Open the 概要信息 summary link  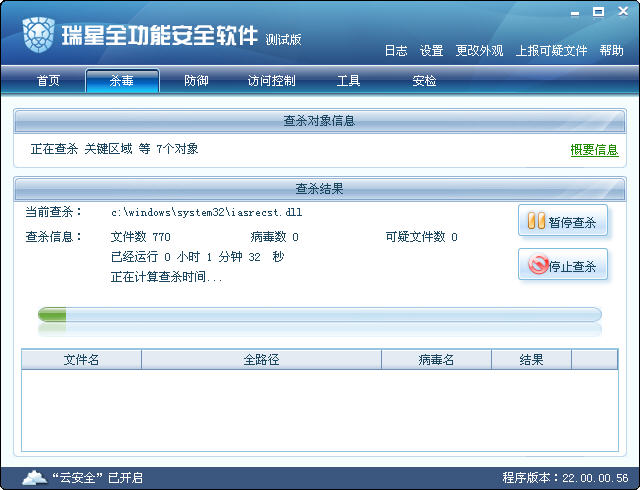click(x=594, y=150)
